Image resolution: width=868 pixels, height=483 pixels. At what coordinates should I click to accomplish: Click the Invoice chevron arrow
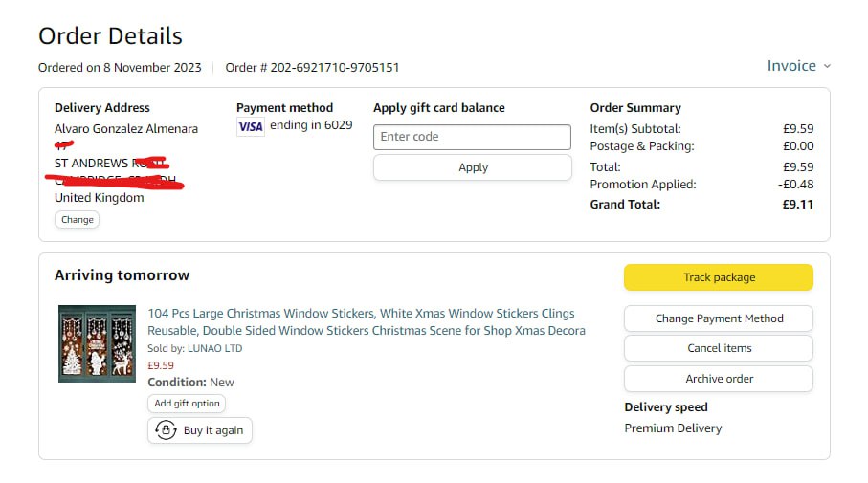[827, 66]
